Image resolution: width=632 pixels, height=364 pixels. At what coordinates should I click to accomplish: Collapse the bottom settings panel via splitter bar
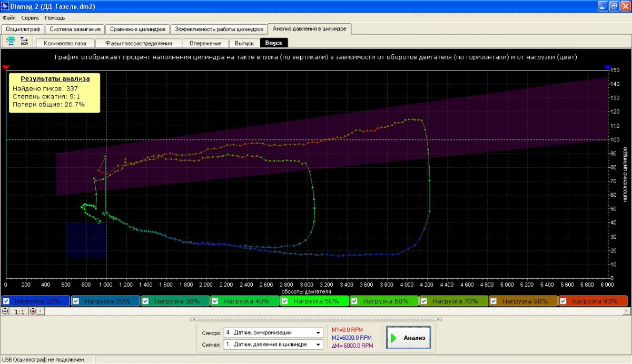pos(316,319)
